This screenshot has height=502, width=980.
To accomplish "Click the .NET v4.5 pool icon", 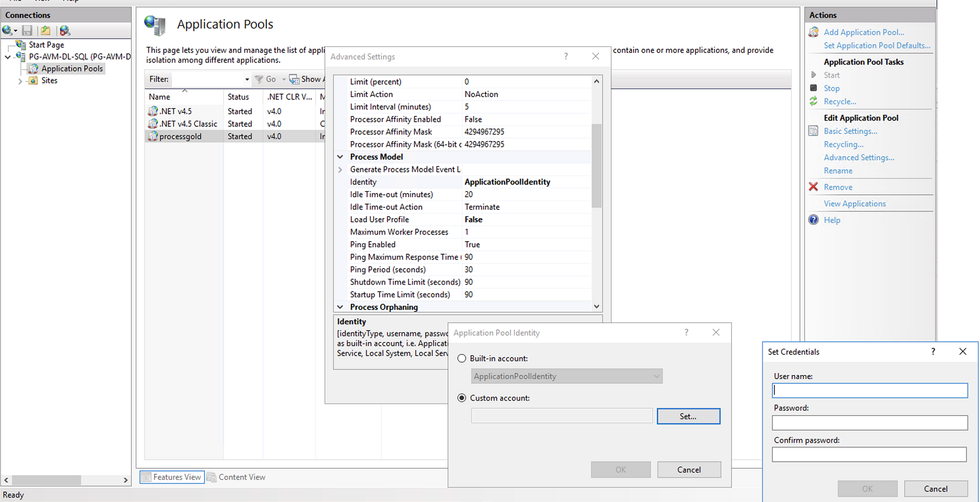I will pos(153,111).
